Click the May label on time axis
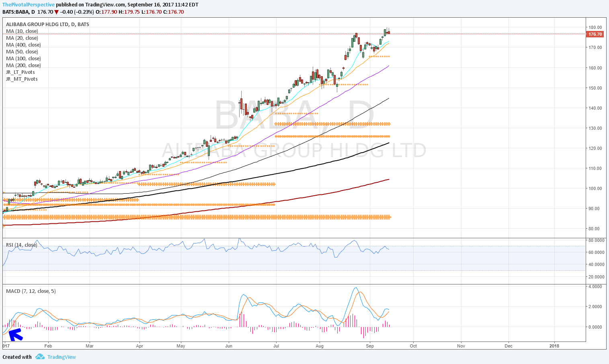Image resolution: width=609 pixels, height=364 pixels. pos(181,346)
